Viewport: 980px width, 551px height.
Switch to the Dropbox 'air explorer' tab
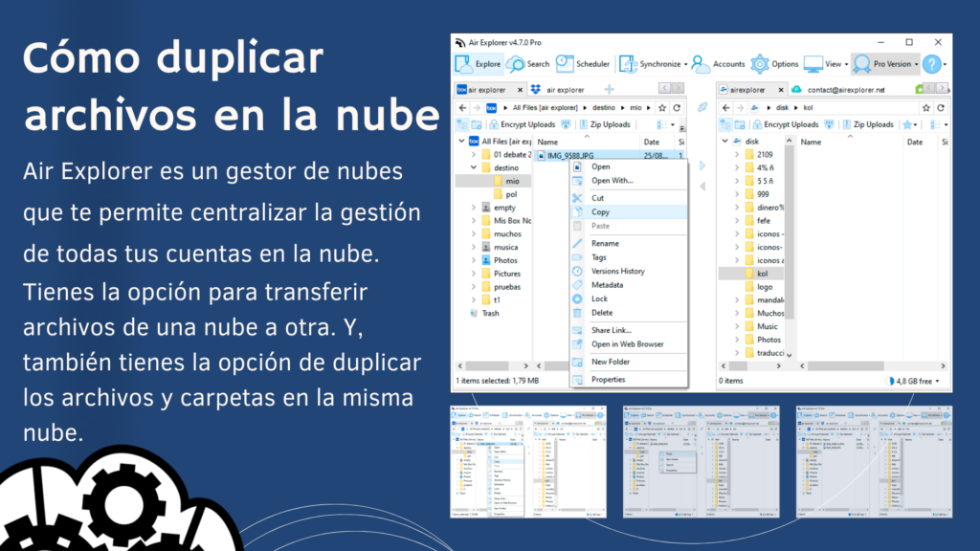pyautogui.click(x=558, y=89)
